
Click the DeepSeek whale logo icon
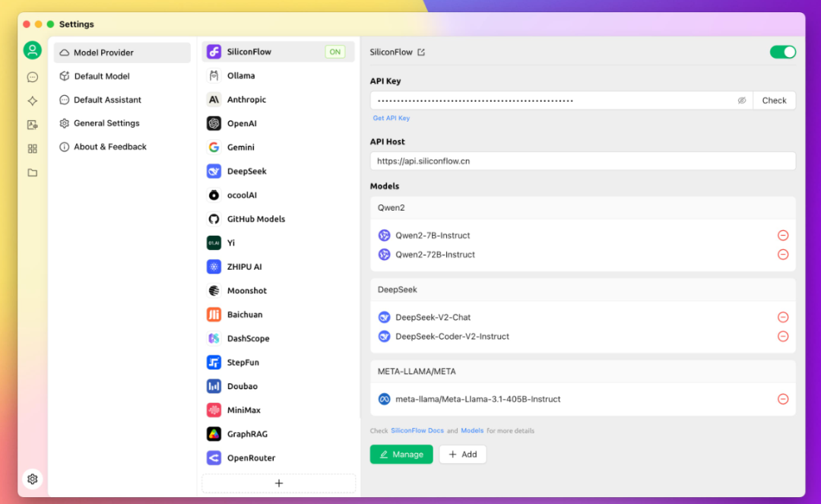pyautogui.click(x=214, y=171)
